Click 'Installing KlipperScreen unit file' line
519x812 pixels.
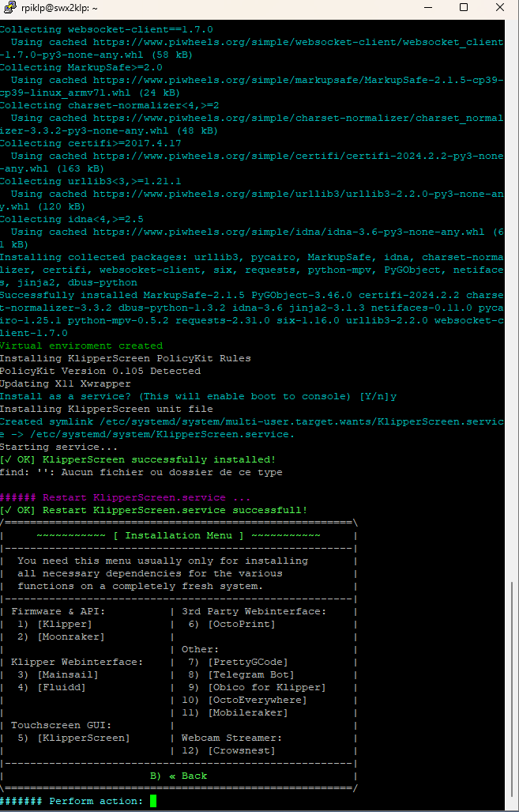pyautogui.click(x=106, y=409)
